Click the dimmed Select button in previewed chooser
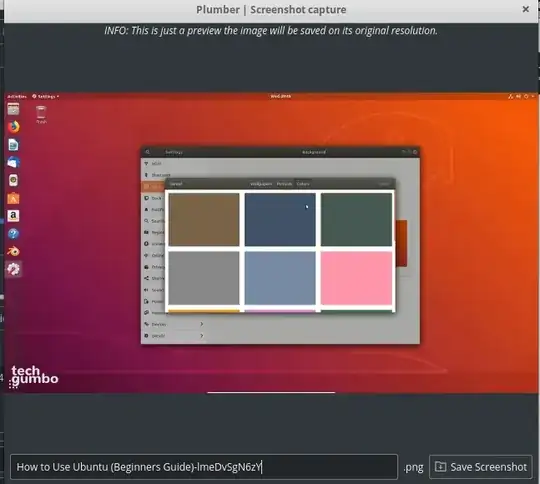This screenshot has width=540, height=484. pyautogui.click(x=384, y=184)
